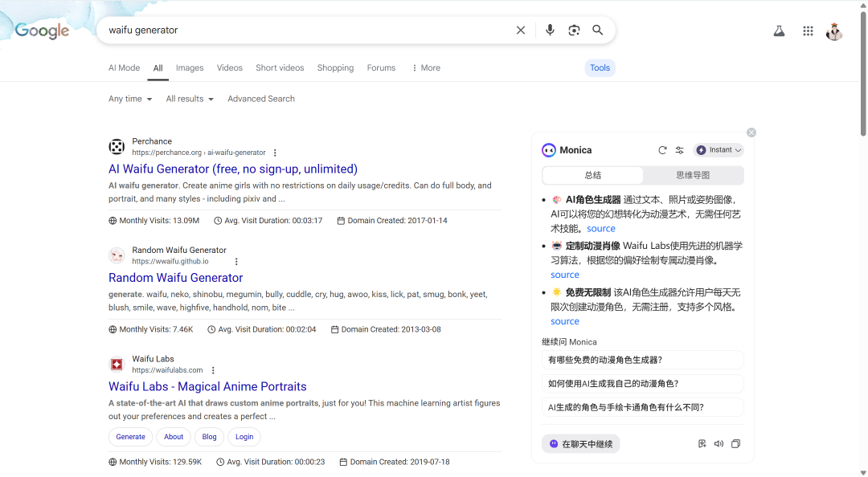This screenshot has height=477, width=868.
Task: Click Waifu Labs site favicon
Action: click(x=117, y=364)
